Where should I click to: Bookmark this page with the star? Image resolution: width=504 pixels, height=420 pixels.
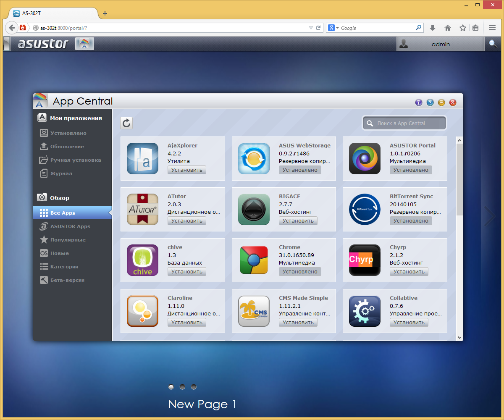pos(463,28)
